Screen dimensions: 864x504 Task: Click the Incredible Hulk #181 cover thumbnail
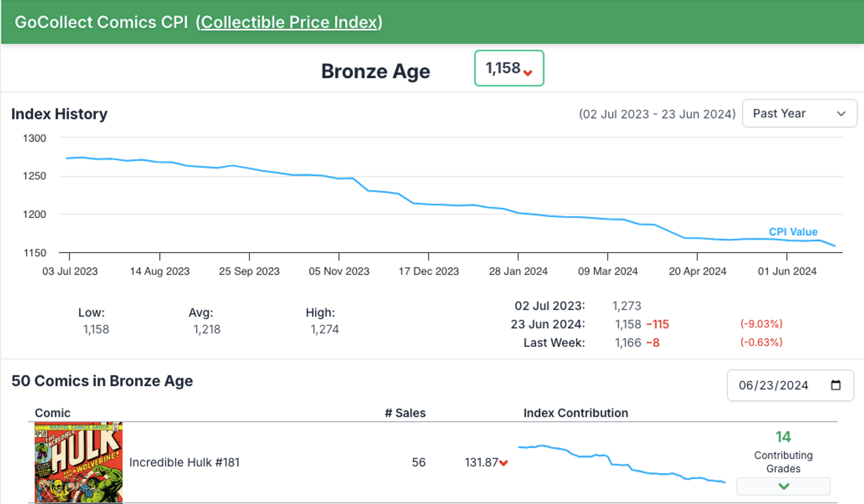78,462
